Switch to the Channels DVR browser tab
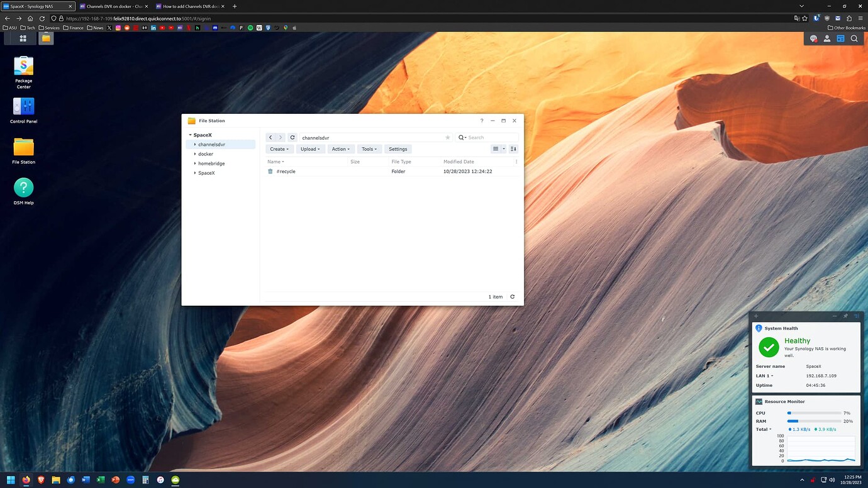The height and width of the screenshot is (488, 868). coord(113,6)
